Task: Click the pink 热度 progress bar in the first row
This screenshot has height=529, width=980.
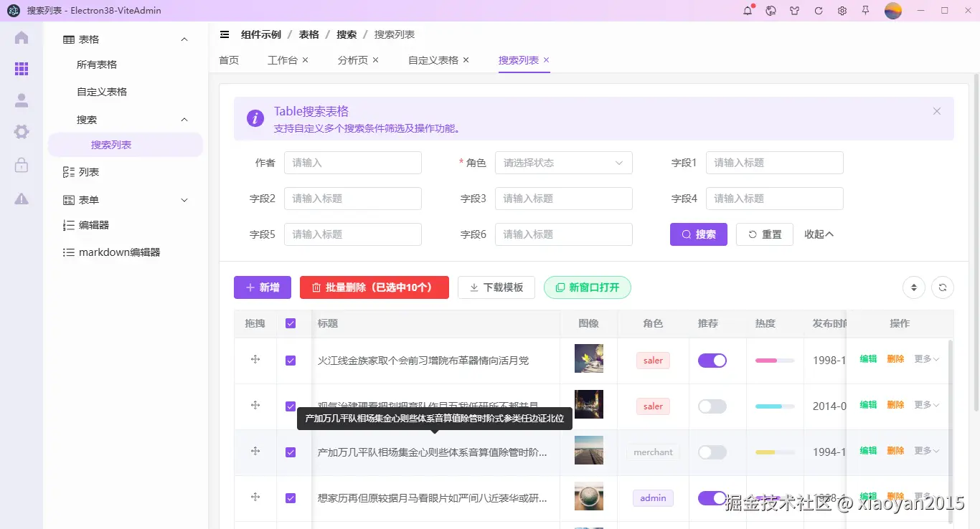Action: [x=773, y=360]
